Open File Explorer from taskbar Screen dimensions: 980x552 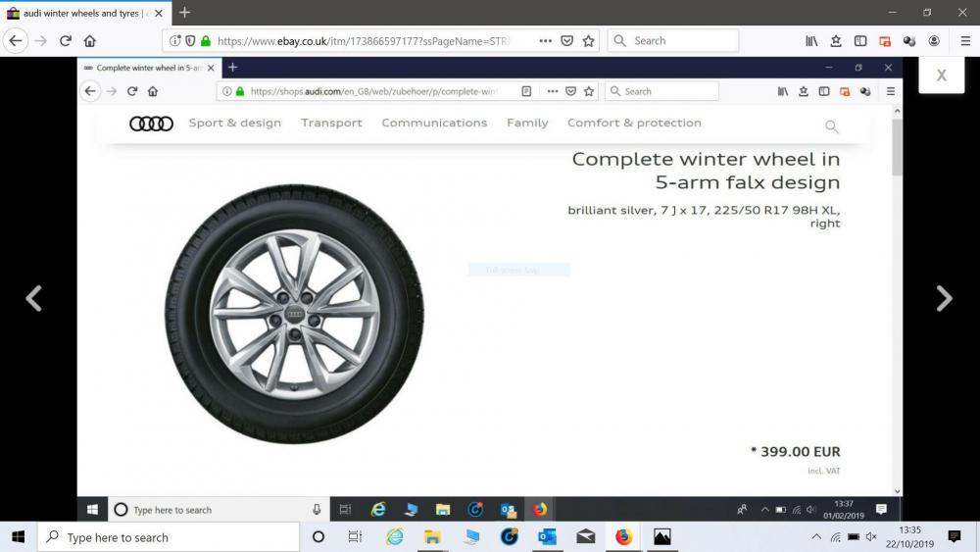432,537
